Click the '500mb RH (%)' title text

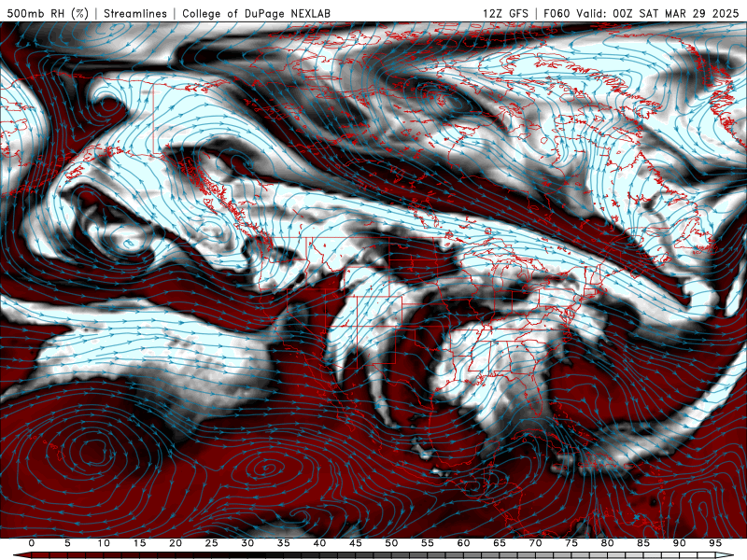pos(49,13)
